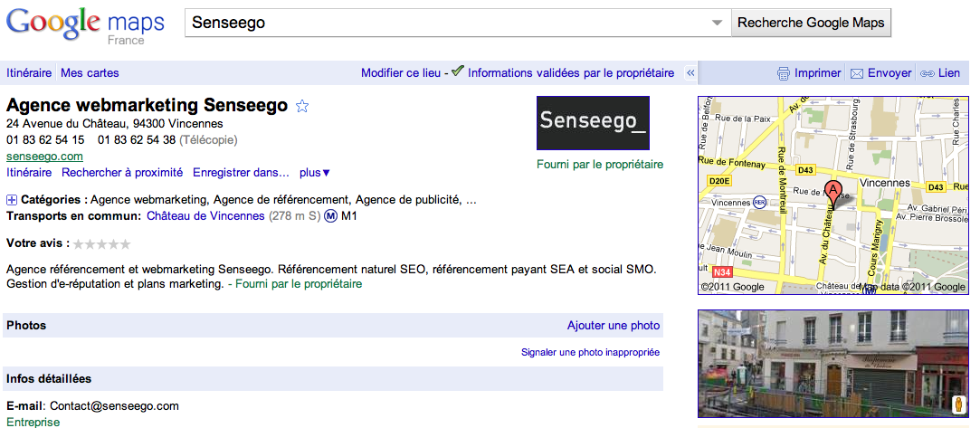980x428 pixels.
Task: Click red marker A on the map
Action: pyautogui.click(x=833, y=193)
